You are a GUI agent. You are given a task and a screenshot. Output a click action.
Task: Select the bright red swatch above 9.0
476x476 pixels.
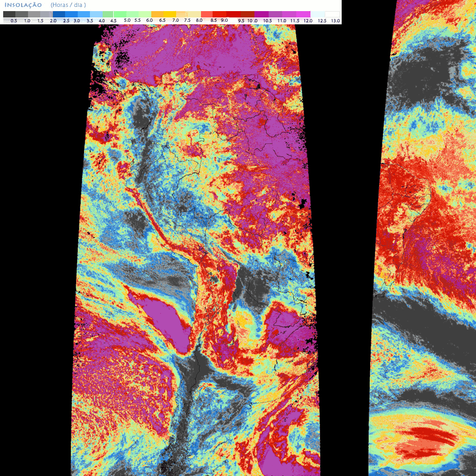219,14
